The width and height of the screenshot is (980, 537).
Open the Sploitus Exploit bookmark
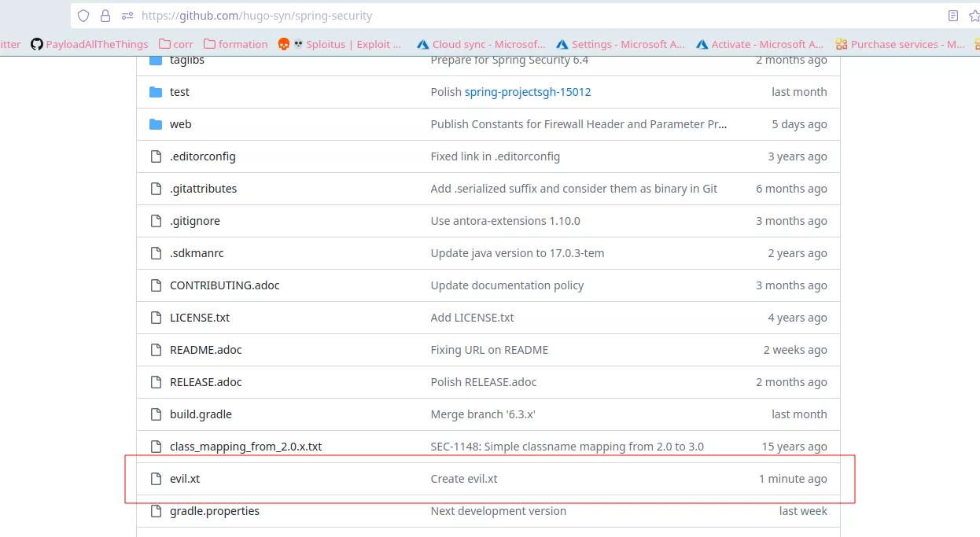pos(340,44)
